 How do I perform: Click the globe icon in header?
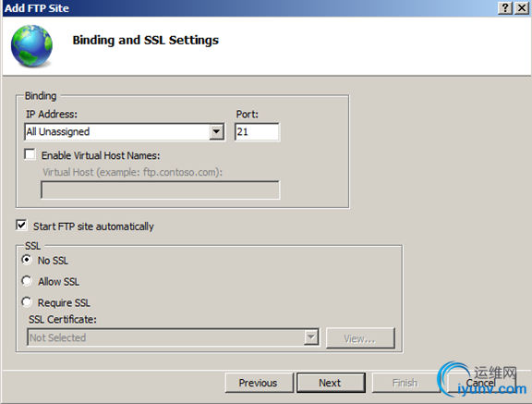31,46
